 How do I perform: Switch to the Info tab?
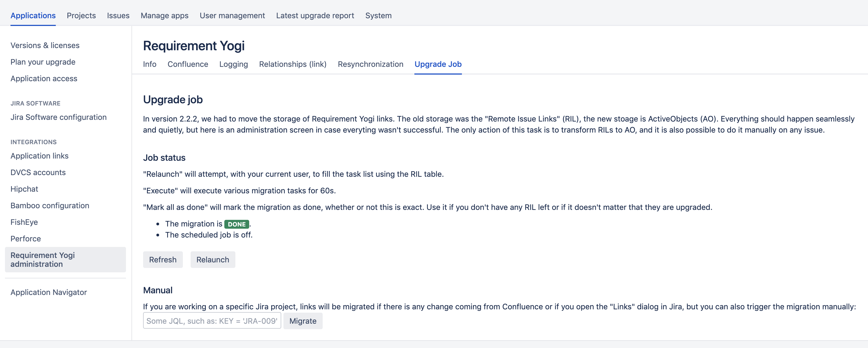click(149, 64)
